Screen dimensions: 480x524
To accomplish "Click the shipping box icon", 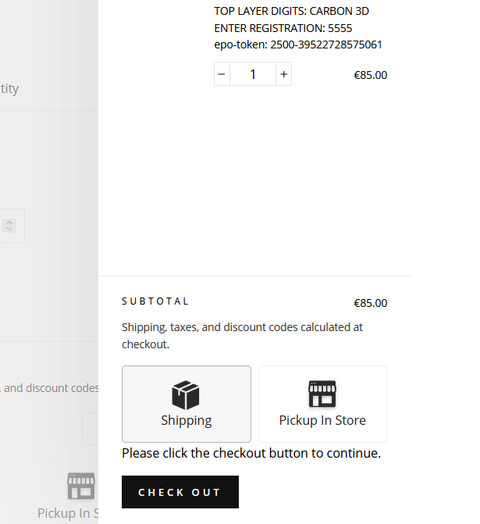I will (x=186, y=395).
